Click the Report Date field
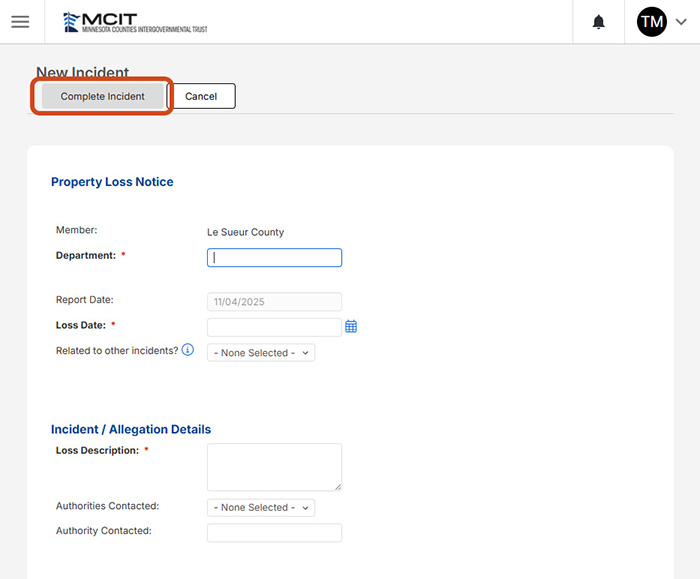The image size is (700, 579). tap(274, 301)
